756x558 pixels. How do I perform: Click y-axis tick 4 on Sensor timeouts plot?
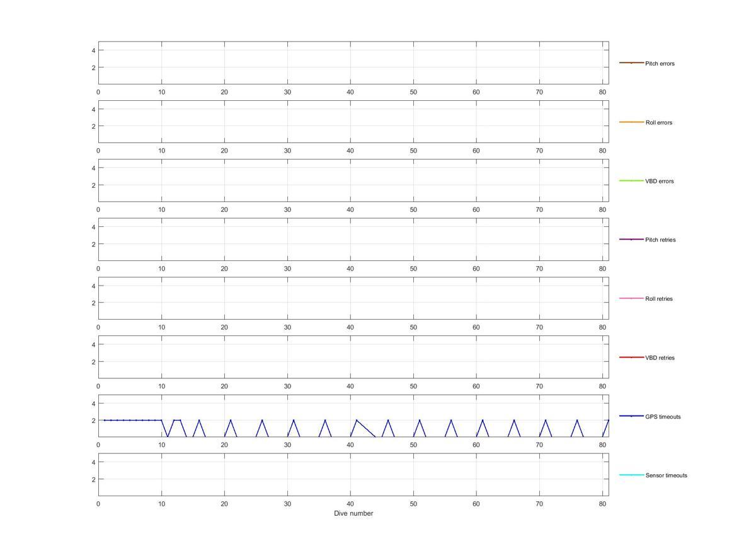click(x=93, y=462)
